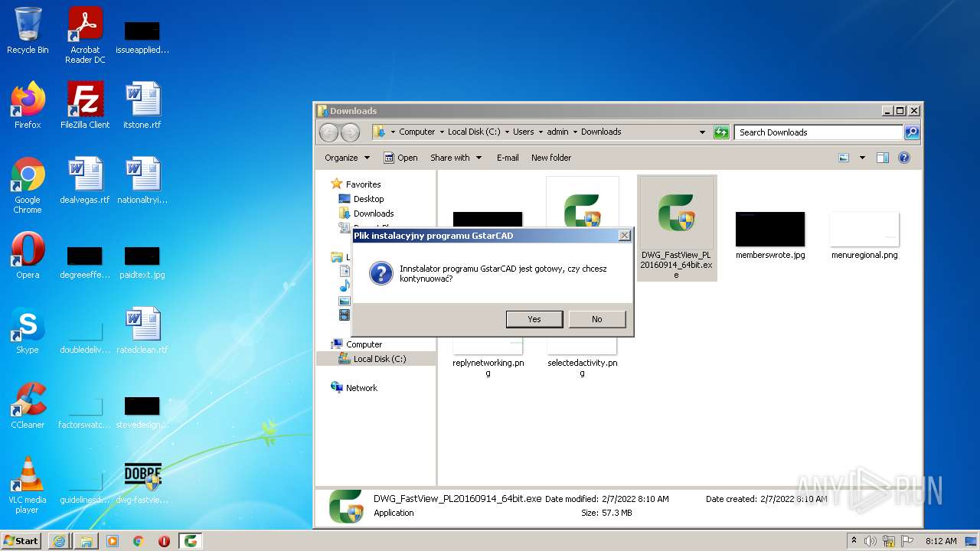The width and height of the screenshot is (980, 551).
Task: Open Chrome from the taskbar
Action: pos(139,541)
